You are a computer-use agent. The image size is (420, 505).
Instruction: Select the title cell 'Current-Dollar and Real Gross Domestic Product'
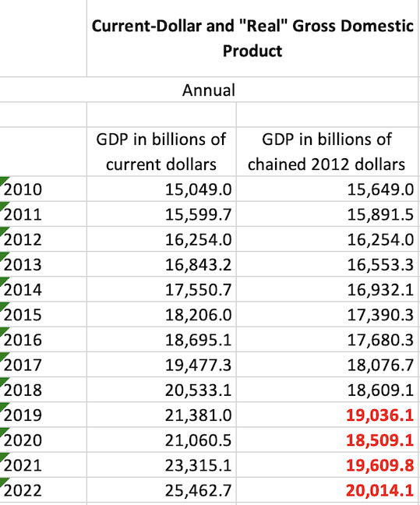(x=252, y=38)
